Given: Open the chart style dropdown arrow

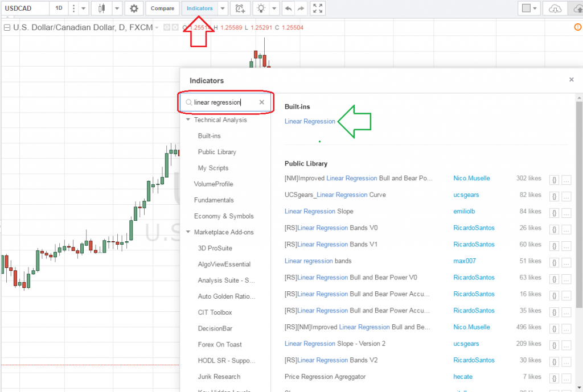Looking at the screenshot, I should tap(117, 8).
